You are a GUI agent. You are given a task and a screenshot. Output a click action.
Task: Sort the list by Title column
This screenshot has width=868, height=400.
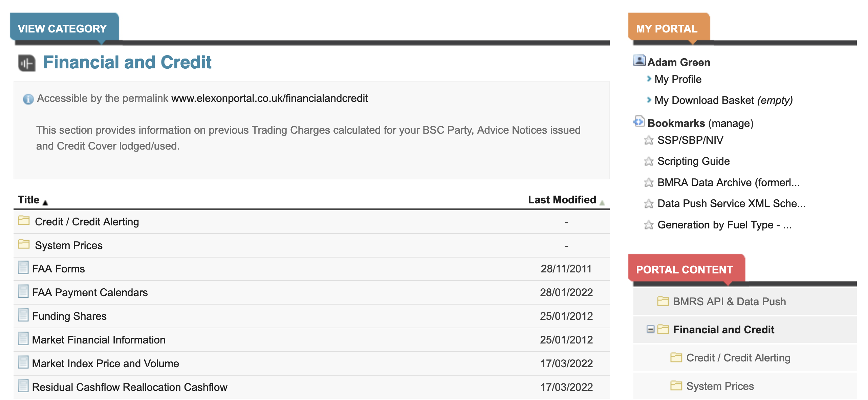(x=29, y=200)
